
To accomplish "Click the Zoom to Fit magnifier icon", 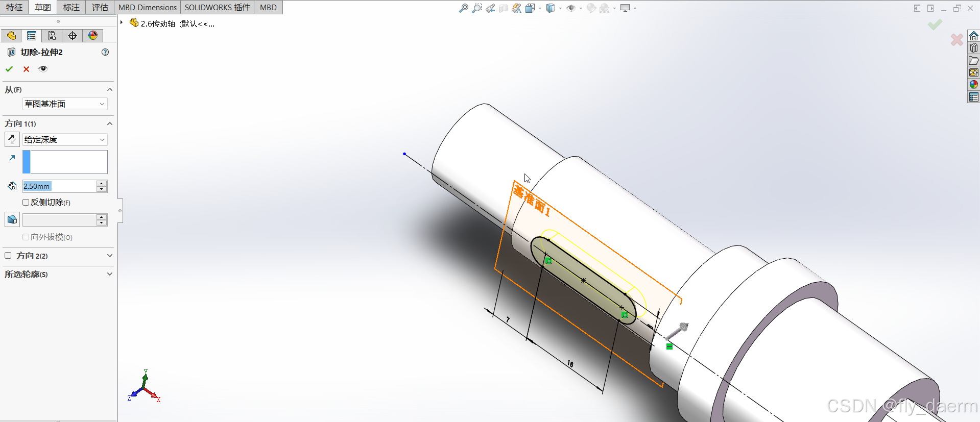I will [x=464, y=8].
